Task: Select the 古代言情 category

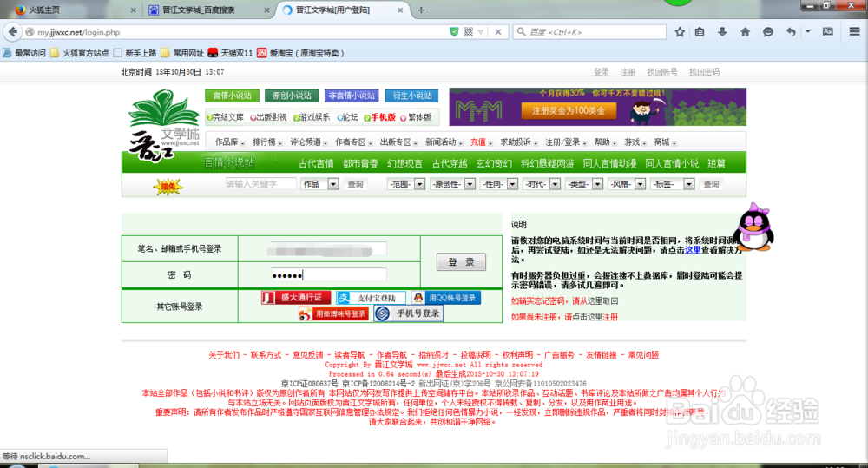Action: [x=316, y=163]
